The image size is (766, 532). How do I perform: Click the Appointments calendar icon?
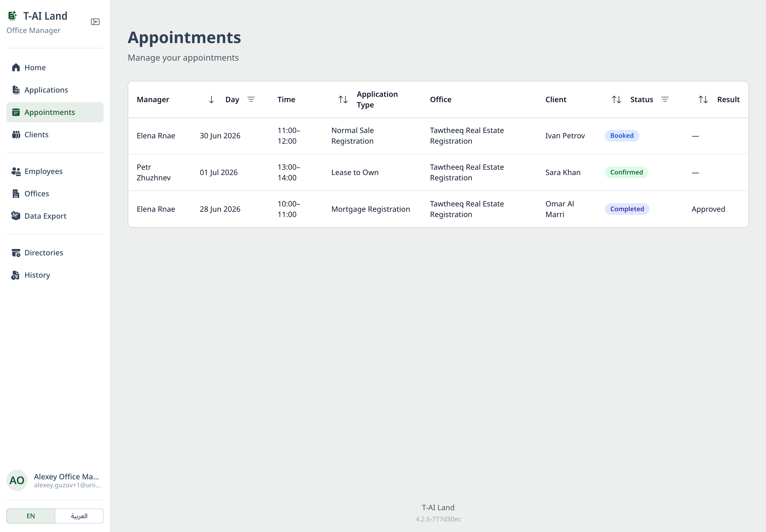pos(16,112)
